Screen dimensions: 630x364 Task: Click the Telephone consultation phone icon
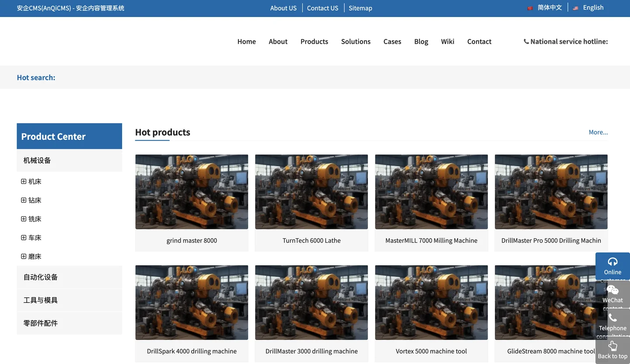612,318
